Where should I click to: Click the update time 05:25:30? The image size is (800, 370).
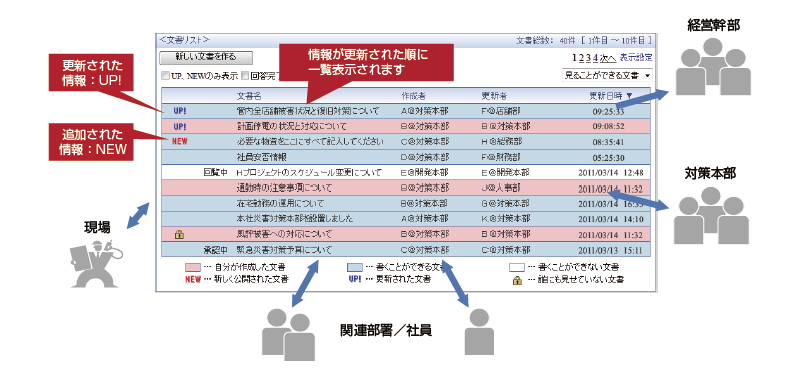pos(608,158)
